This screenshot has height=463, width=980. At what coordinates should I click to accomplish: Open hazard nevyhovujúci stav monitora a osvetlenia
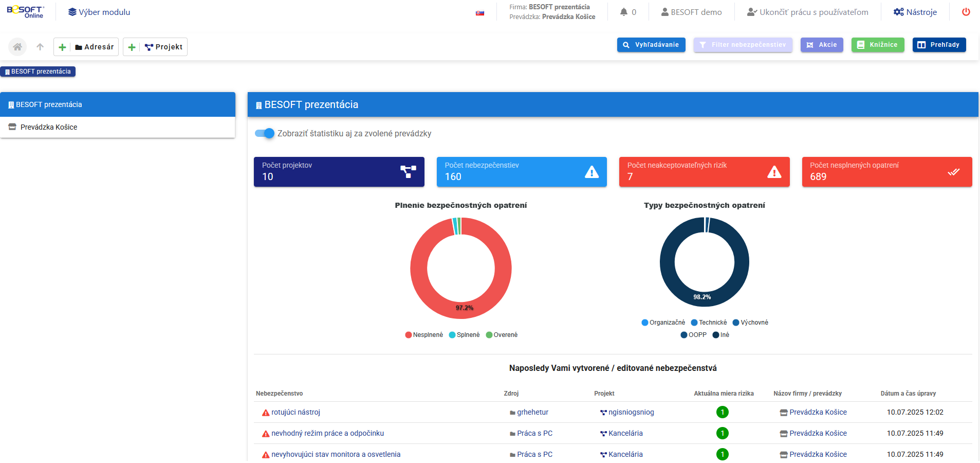336,454
